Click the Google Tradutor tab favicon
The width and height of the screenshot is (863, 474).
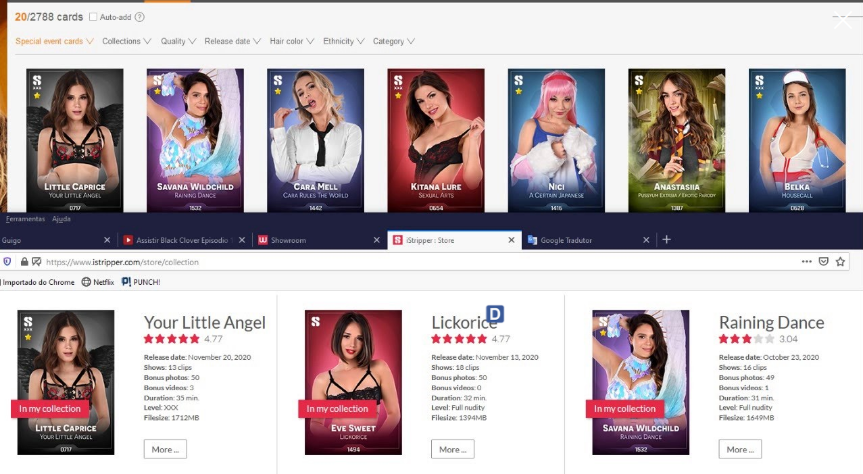pos(532,240)
